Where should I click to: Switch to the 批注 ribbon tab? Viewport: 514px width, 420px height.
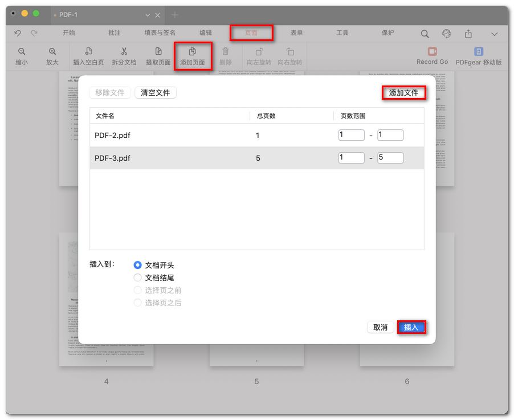pos(113,32)
